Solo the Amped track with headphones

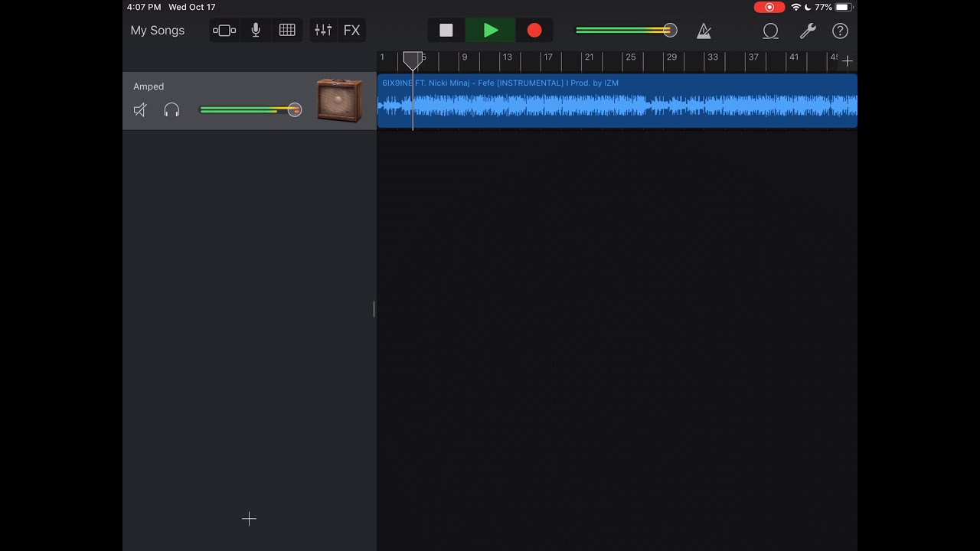click(171, 110)
